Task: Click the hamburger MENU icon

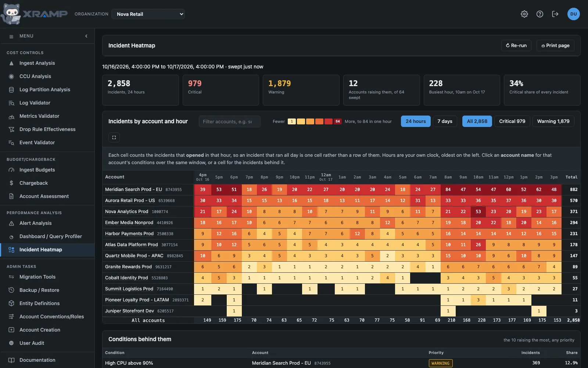Action: [x=11, y=36]
